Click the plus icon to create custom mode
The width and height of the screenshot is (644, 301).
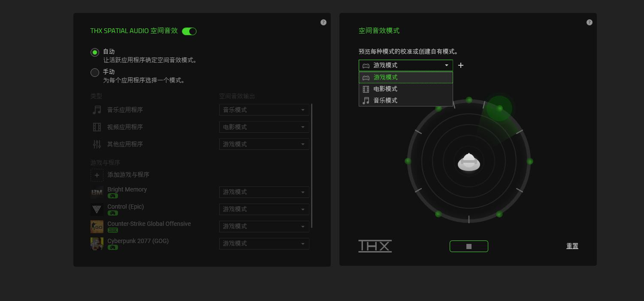tap(461, 65)
